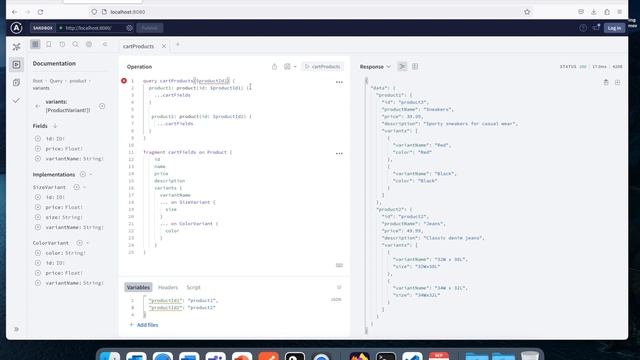
Task: Open the more options menu for the query
Action: pos(339,82)
